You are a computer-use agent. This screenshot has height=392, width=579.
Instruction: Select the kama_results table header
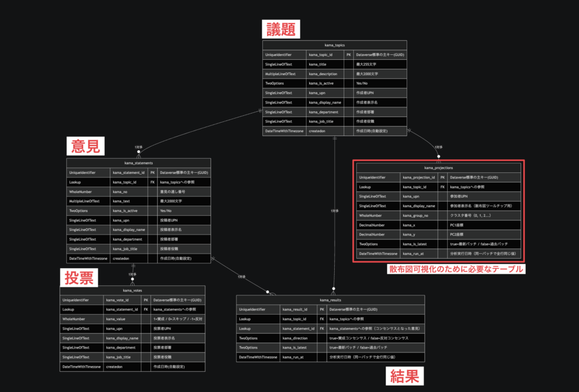(330, 300)
